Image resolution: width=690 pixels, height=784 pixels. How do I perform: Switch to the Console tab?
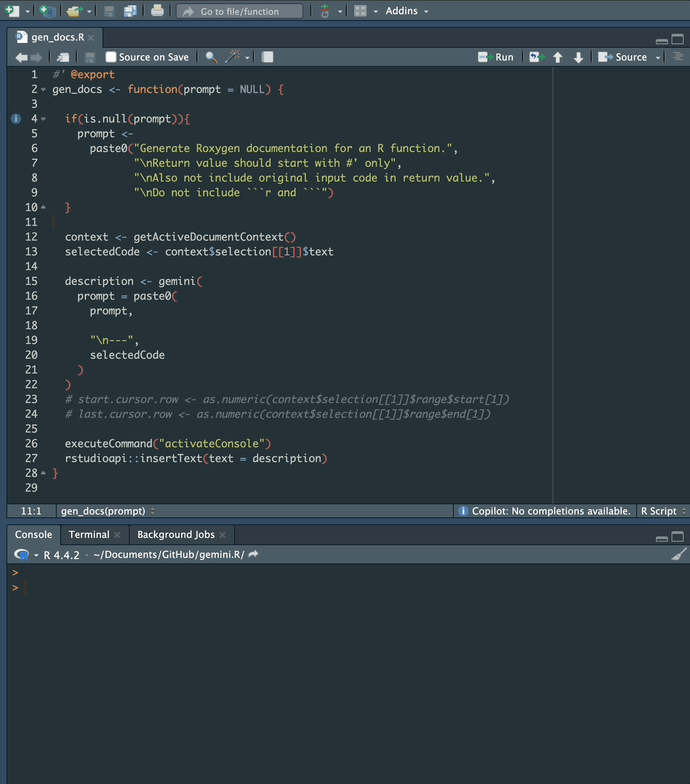click(x=34, y=534)
